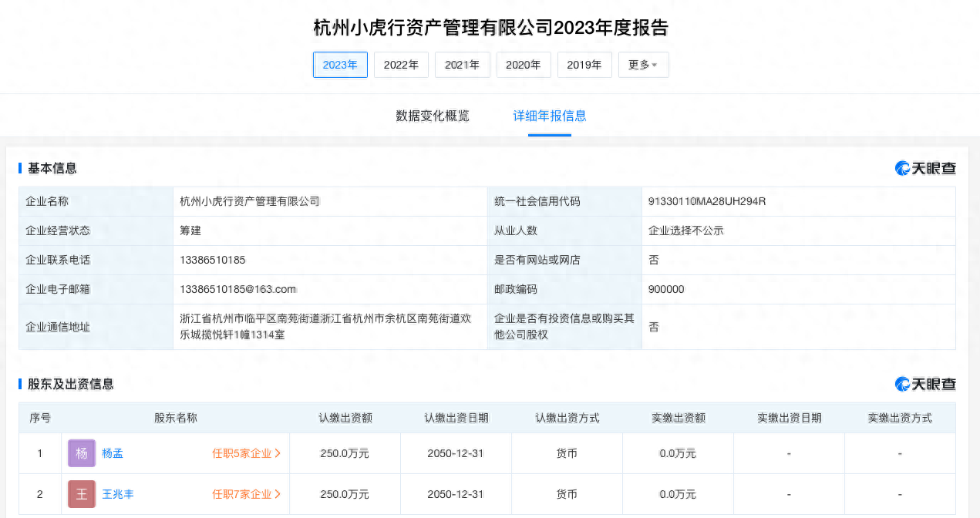The height and width of the screenshot is (518, 980).
Task: Click phone number 13386510185 value
Action: [212, 260]
